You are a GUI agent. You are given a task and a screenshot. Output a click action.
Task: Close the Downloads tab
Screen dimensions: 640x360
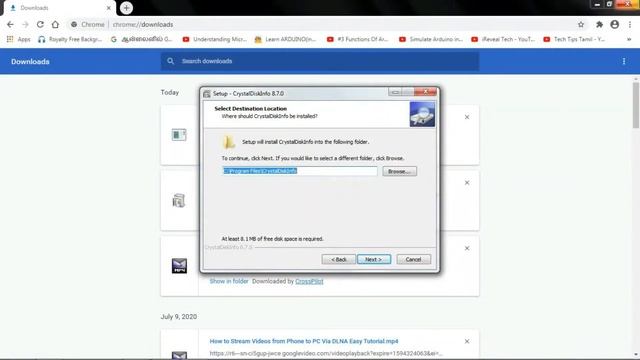coord(109,8)
